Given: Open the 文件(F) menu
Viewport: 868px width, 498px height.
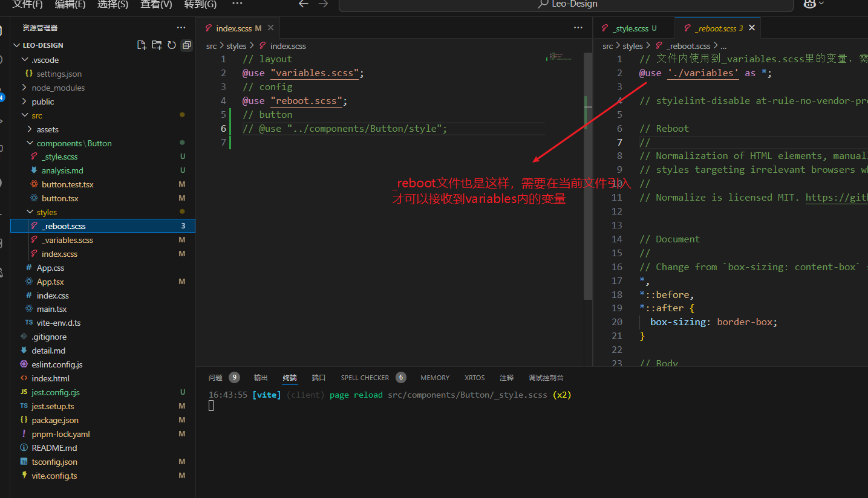Looking at the screenshot, I should click(27, 4).
